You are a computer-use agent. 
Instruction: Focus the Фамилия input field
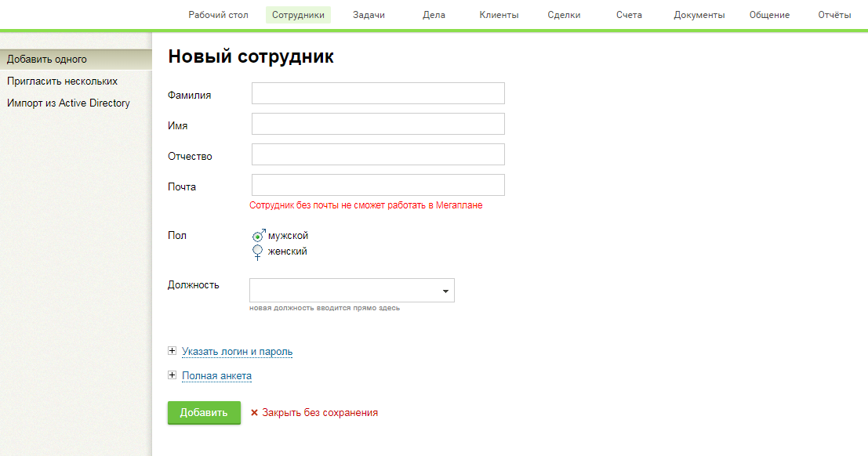tap(378, 93)
